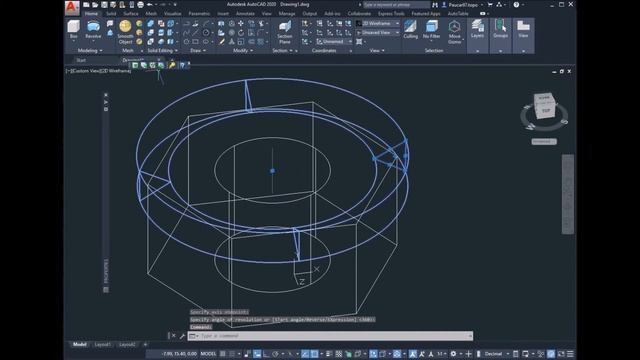Click the MODEL space button in status bar
The width and height of the screenshot is (640, 360).
[x=208, y=354]
